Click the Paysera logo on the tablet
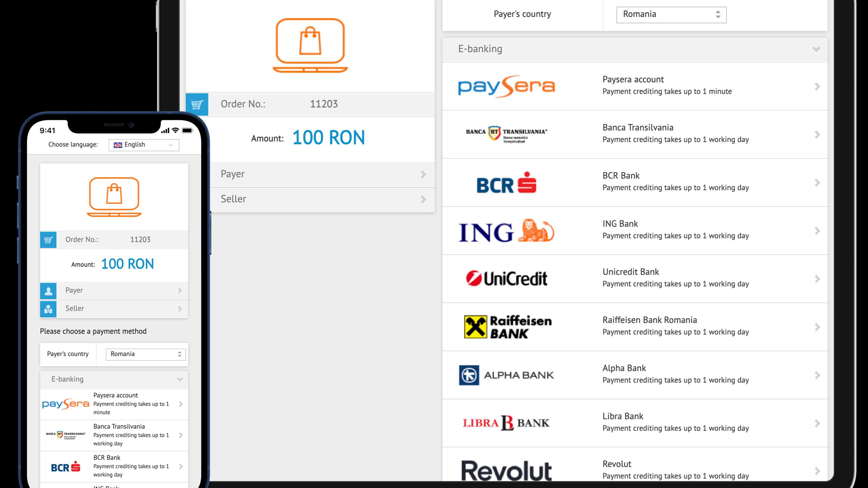868x488 pixels. (506, 86)
